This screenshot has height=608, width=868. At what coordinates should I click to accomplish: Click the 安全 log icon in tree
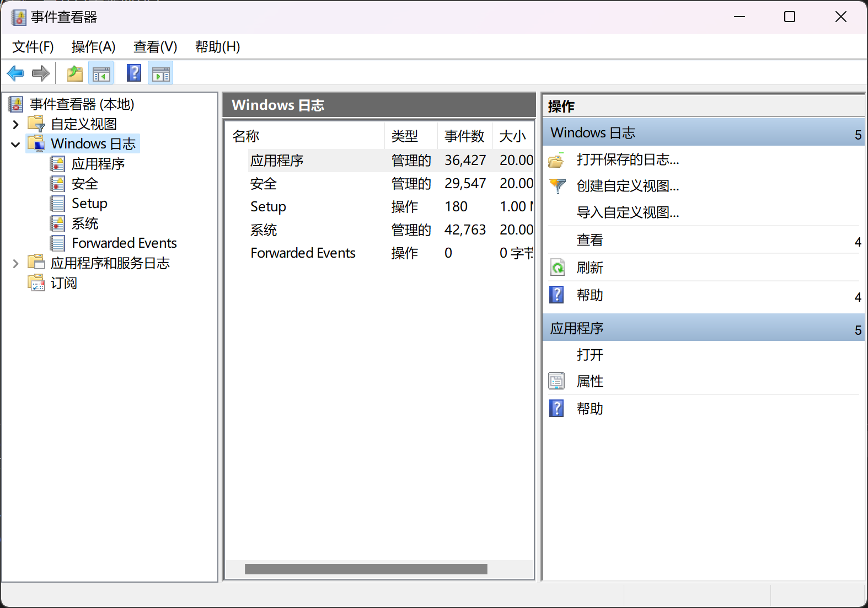57,183
